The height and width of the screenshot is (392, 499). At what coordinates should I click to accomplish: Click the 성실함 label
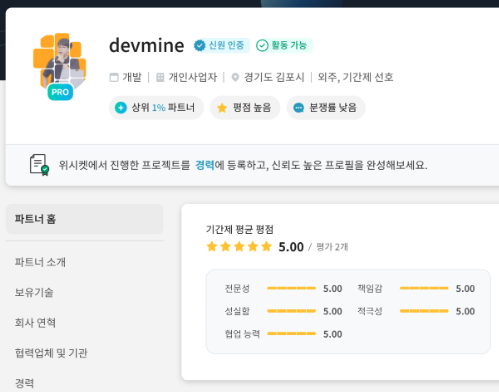[237, 311]
